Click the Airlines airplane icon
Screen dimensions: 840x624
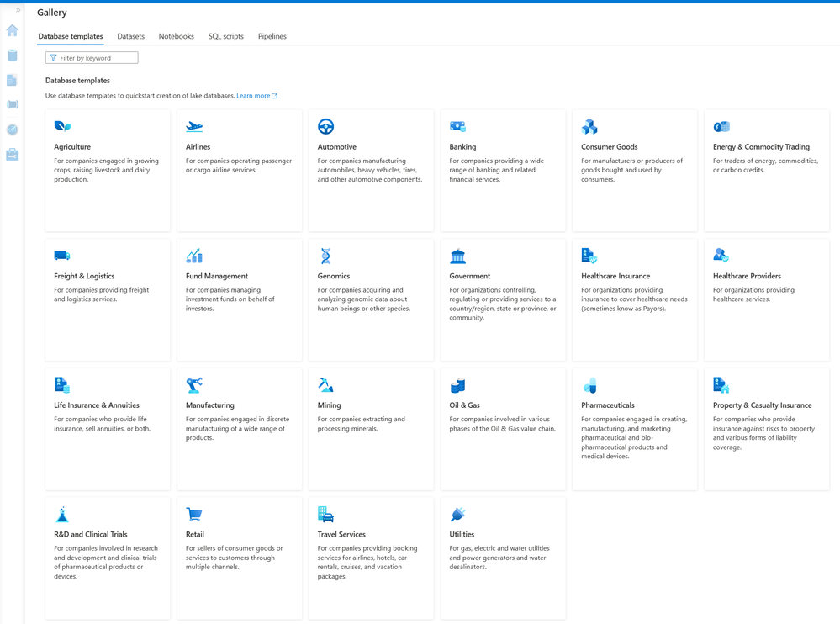(x=194, y=126)
